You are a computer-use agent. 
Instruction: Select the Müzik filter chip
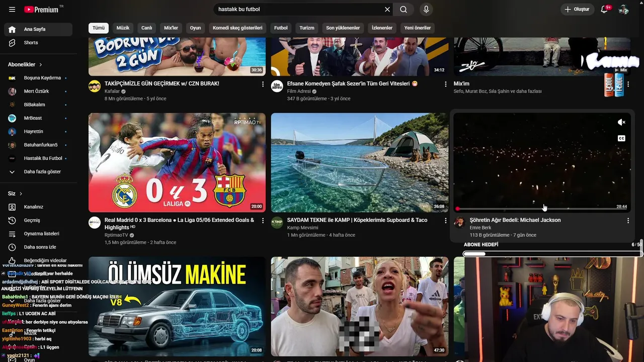click(123, 28)
